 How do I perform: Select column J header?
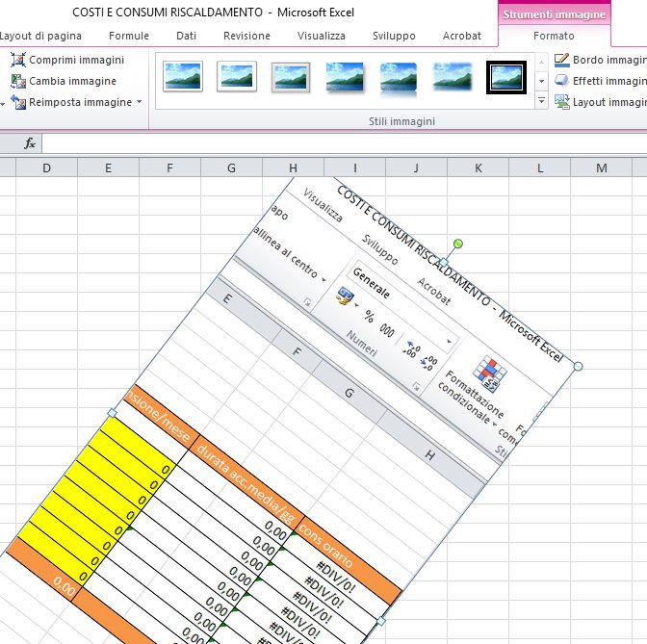(x=416, y=168)
